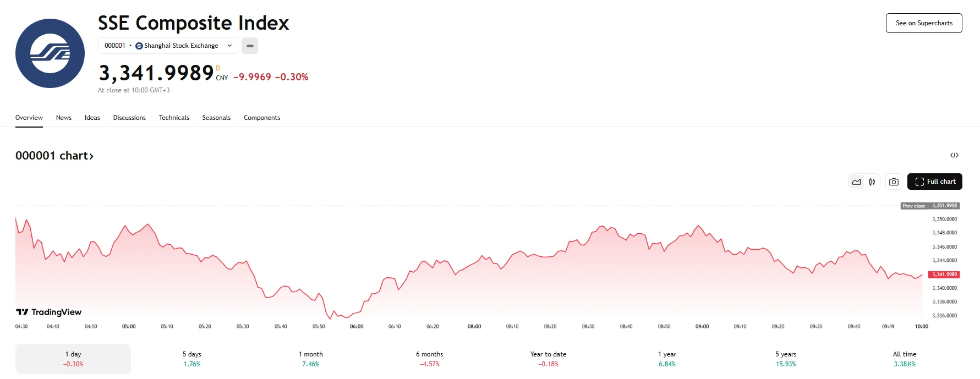Click the TradingView logo on chart
This screenshot has width=980, height=379.
coord(49,312)
